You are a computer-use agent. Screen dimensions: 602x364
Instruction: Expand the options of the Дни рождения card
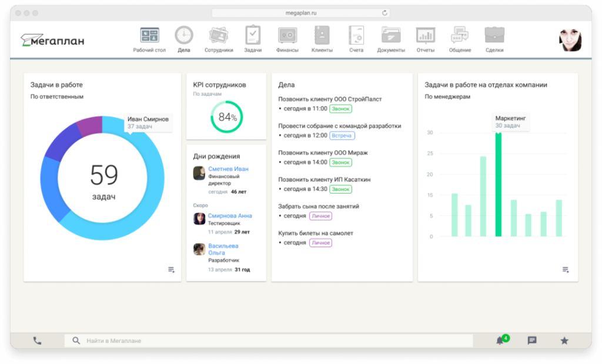coord(256,269)
